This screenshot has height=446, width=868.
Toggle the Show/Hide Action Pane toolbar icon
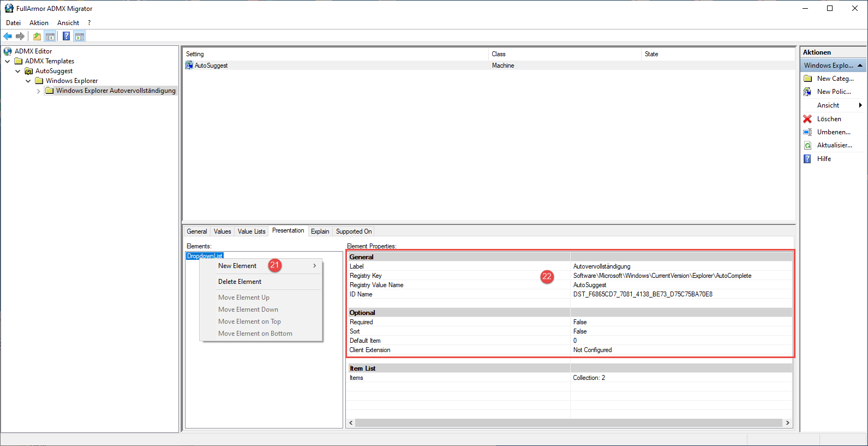(x=80, y=37)
